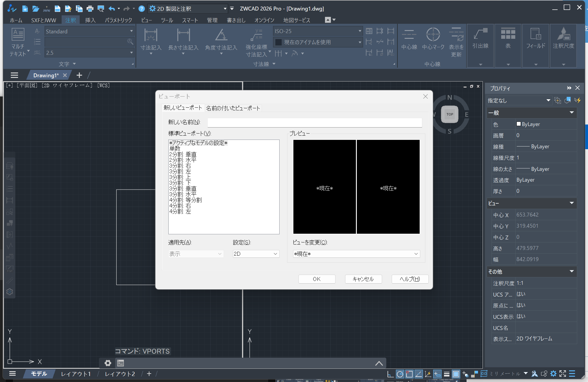Open the Change View To dropdown
This screenshot has width=588, height=382.
click(x=356, y=254)
